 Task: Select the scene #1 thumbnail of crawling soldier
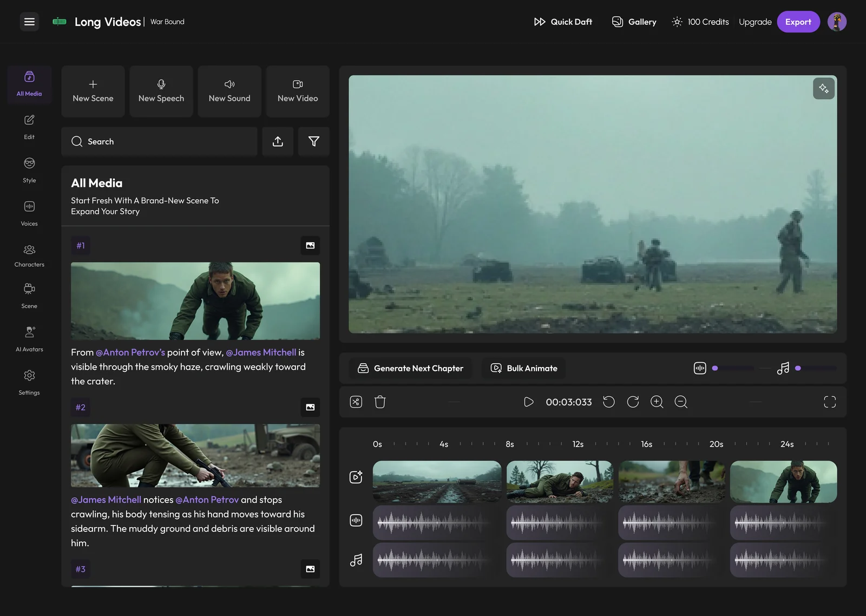click(195, 301)
